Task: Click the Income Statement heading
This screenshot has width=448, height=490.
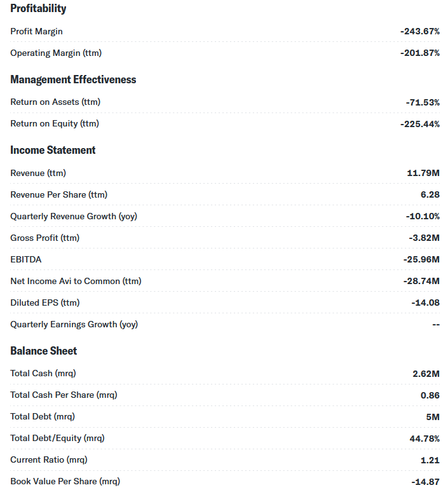Action: (x=53, y=150)
